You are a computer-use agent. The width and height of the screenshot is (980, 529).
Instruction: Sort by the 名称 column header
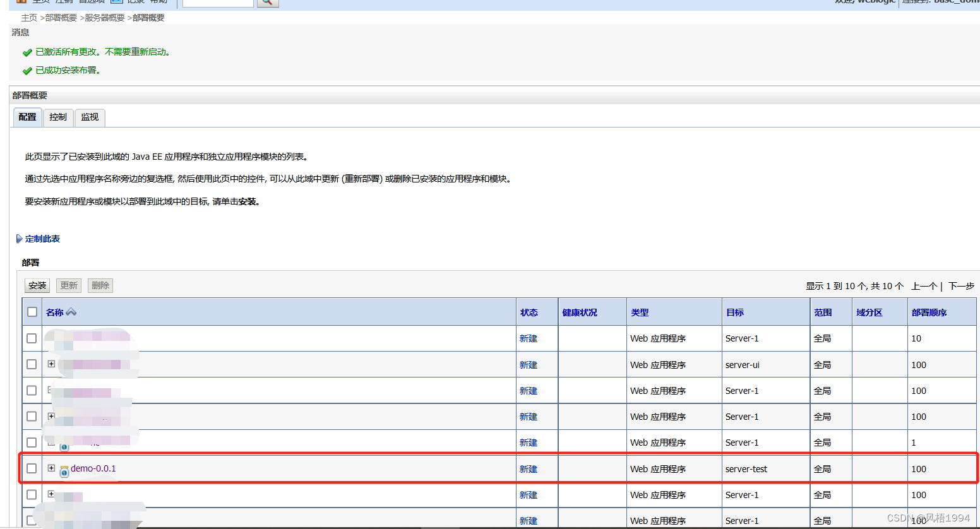[x=55, y=312]
